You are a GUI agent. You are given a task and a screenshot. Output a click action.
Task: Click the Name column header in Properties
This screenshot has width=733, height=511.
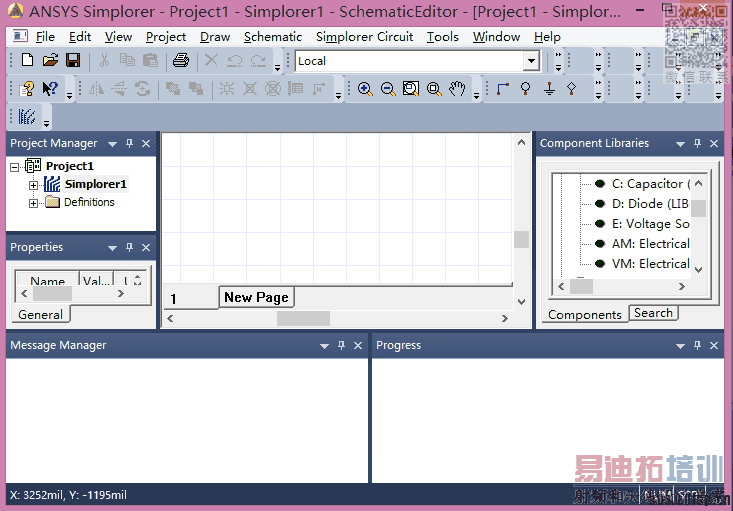[x=47, y=279]
